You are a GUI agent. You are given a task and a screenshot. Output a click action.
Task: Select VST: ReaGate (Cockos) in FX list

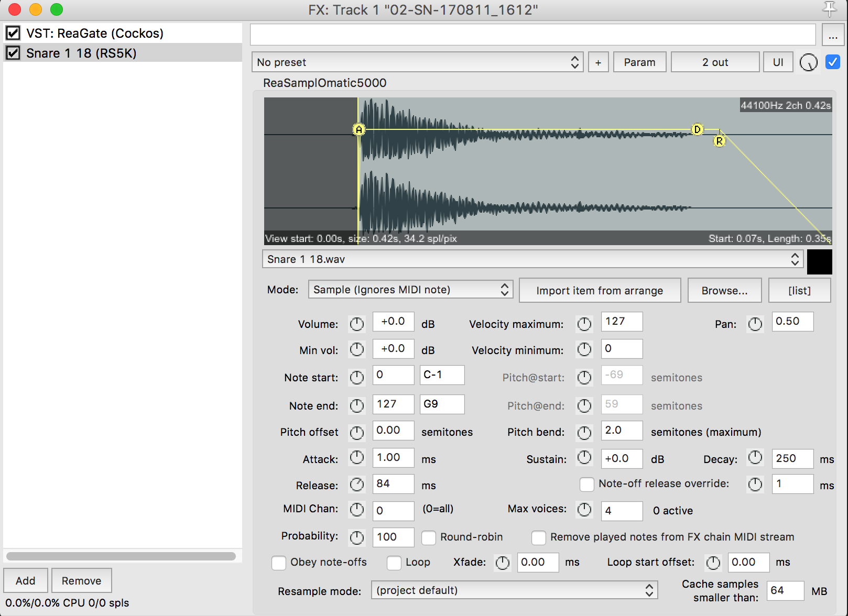coord(95,34)
